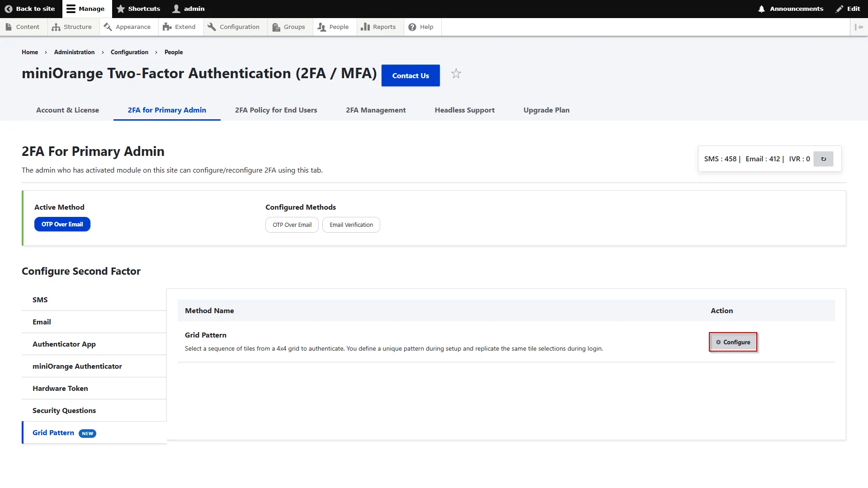The height and width of the screenshot is (488, 868).
Task: Click the Edit pencil icon
Action: pyautogui.click(x=840, y=9)
